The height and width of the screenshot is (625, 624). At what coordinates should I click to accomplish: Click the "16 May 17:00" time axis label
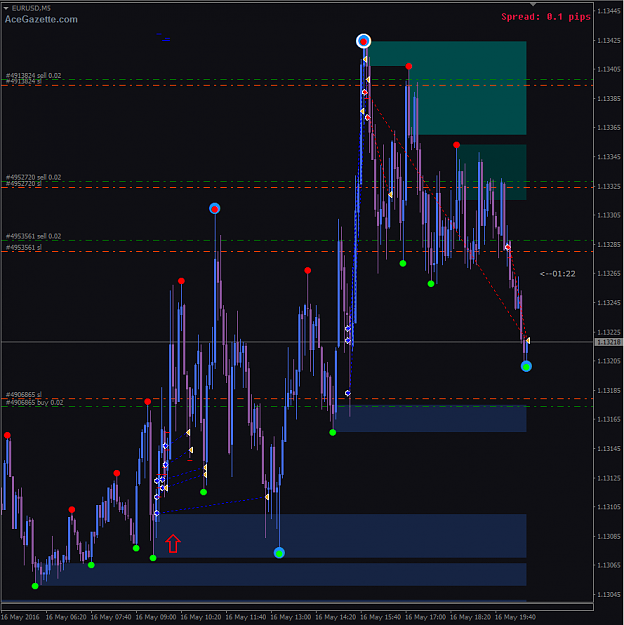click(425, 617)
